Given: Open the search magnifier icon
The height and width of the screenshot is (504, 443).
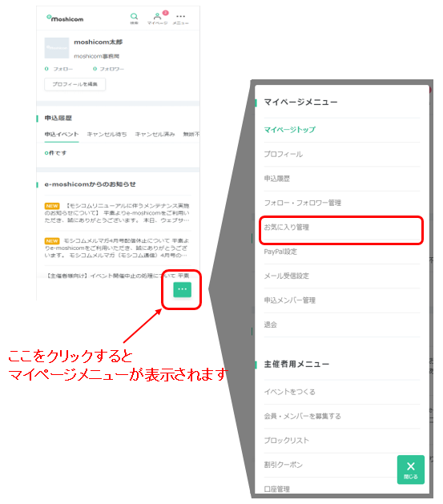Looking at the screenshot, I should tap(134, 18).
